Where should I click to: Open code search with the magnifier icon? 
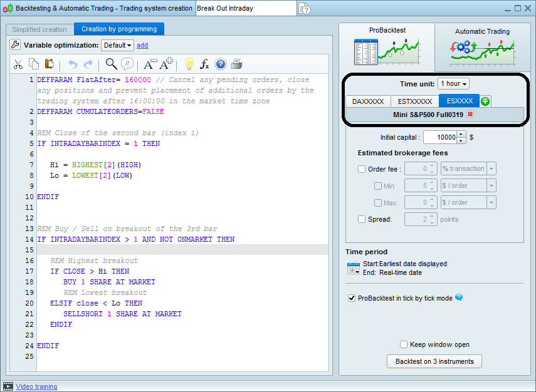point(111,64)
